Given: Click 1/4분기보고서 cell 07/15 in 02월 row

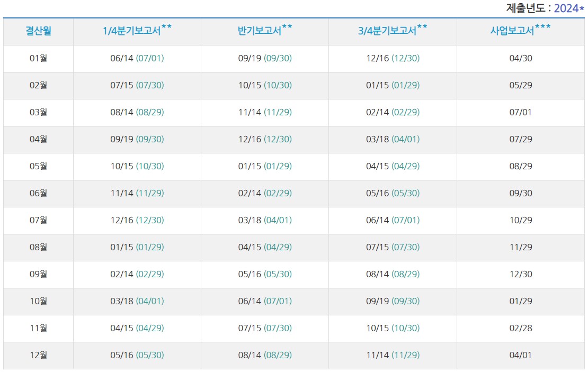Looking at the screenshot, I should tap(137, 85).
